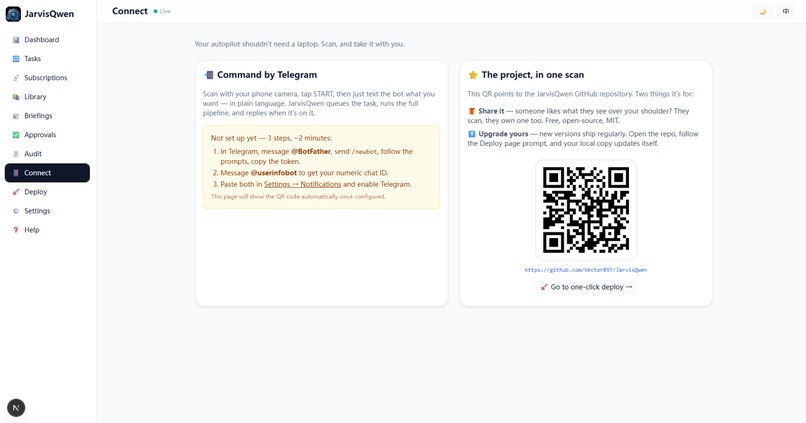Click the Library books icon
806x423 pixels.
point(16,97)
